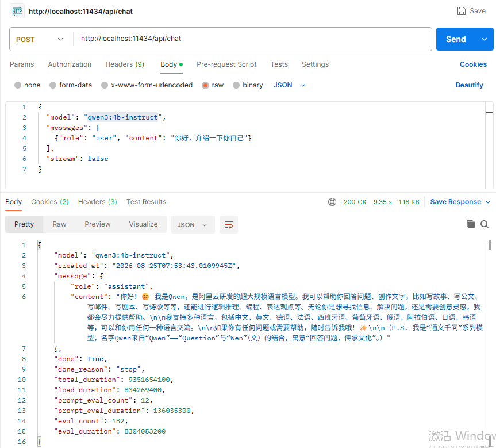Click the Save button label
The height and width of the screenshot is (448, 496).
coord(478,11)
